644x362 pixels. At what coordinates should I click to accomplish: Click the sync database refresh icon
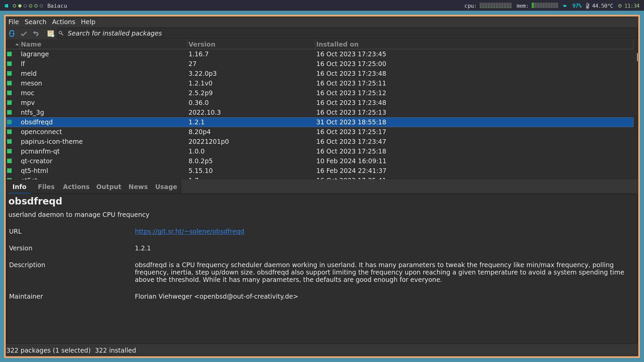point(12,34)
